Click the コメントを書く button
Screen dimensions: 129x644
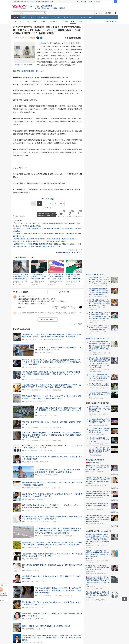[x=65, y=292]
